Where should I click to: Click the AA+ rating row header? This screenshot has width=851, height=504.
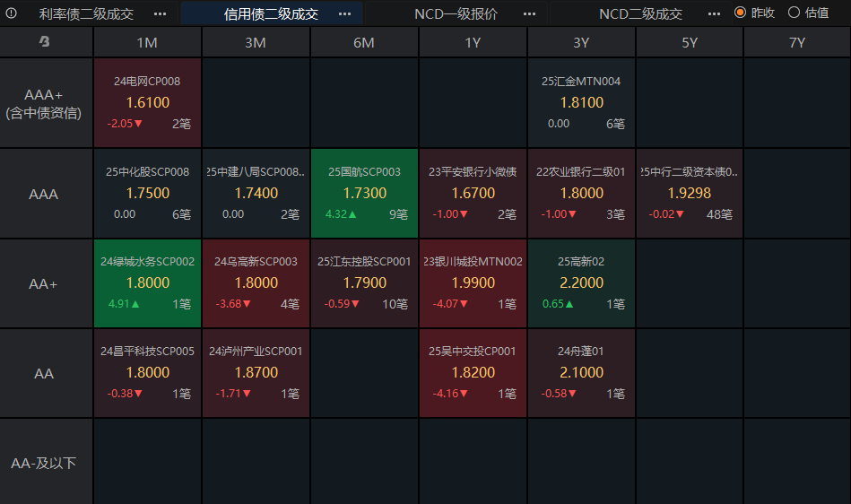click(43, 283)
